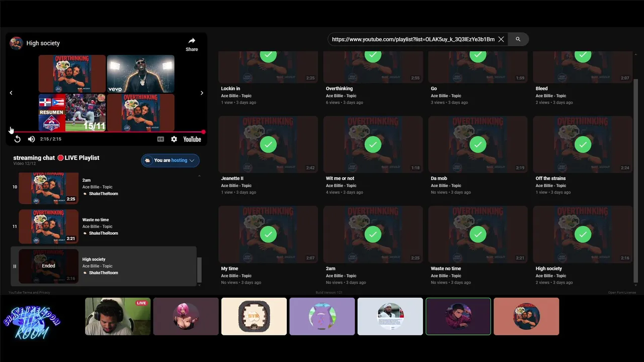Toggle checkmark on Wit me or not
The image size is (644, 362).
373,144
